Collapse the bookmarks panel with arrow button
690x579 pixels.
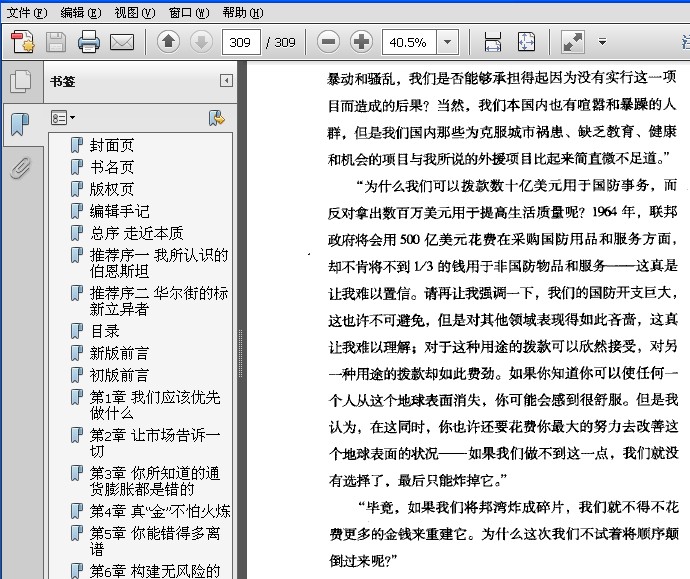coord(226,81)
